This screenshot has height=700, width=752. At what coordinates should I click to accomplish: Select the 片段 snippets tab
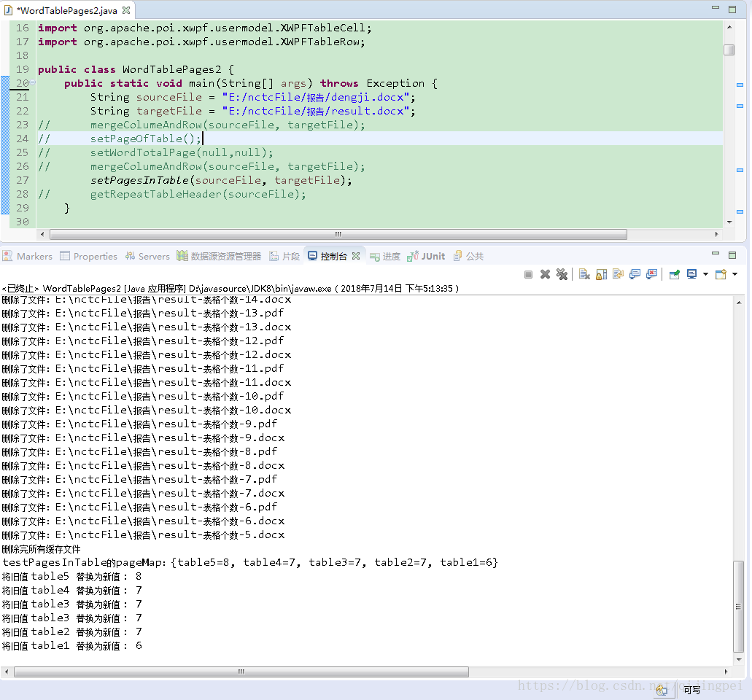(x=284, y=257)
